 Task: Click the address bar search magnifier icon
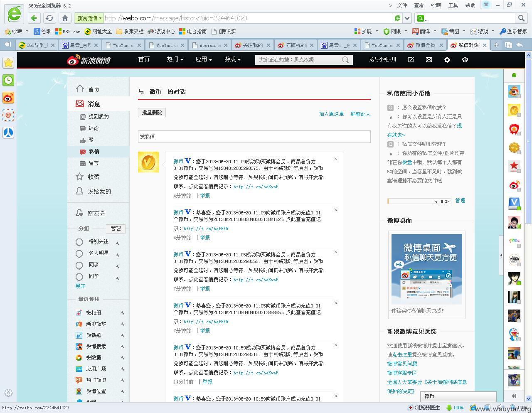[521, 18]
